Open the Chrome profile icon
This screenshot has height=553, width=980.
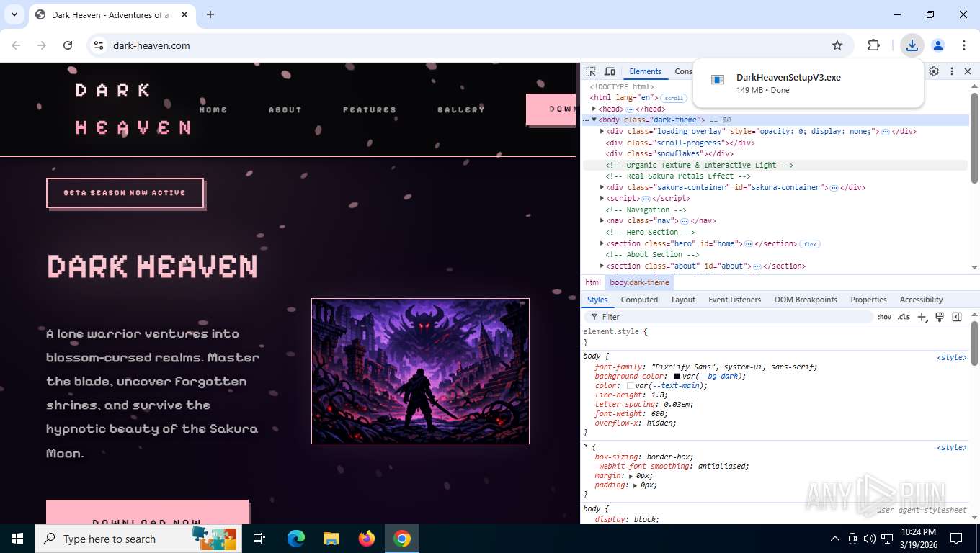point(938,45)
